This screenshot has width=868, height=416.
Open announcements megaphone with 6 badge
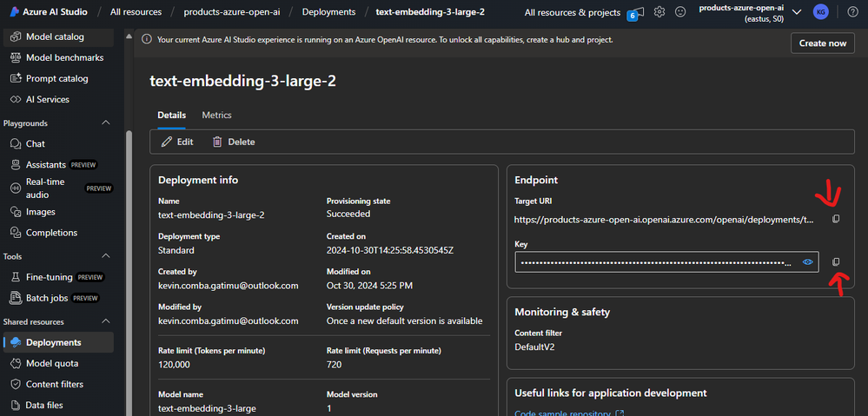[x=635, y=13]
